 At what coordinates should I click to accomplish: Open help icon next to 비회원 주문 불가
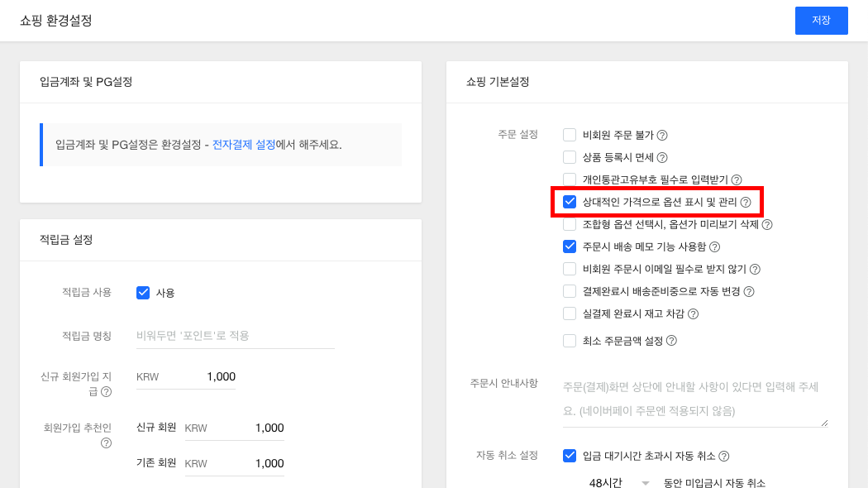[x=662, y=135]
